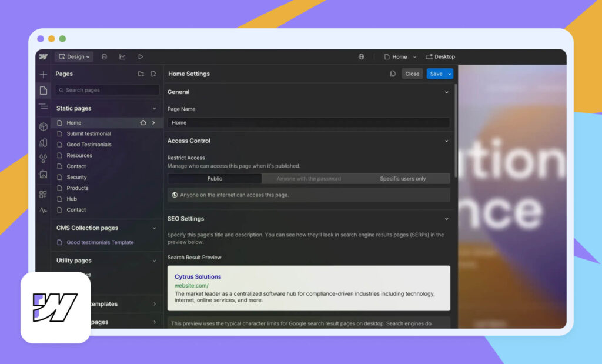
Task: Collapse the Static pages section
Action: click(x=155, y=109)
